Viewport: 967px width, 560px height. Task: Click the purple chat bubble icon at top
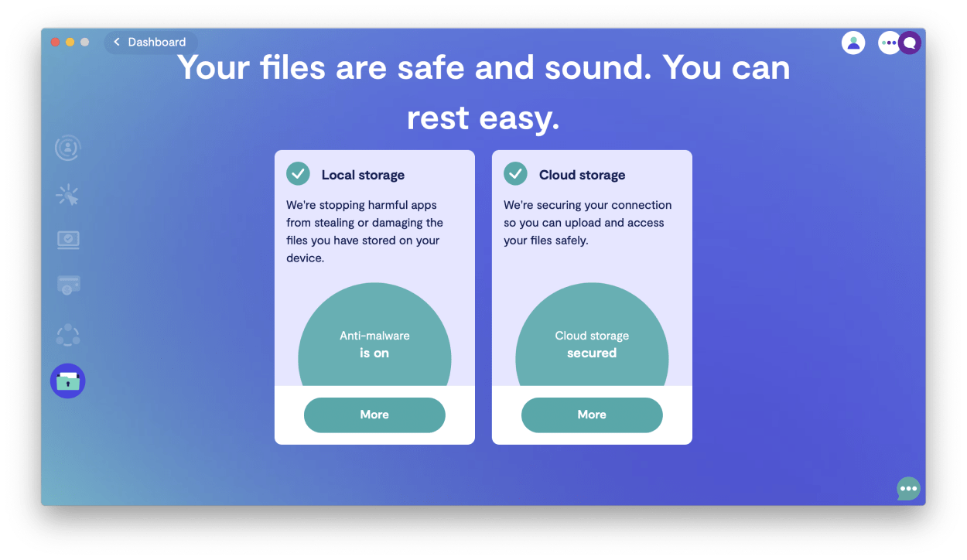coord(910,43)
